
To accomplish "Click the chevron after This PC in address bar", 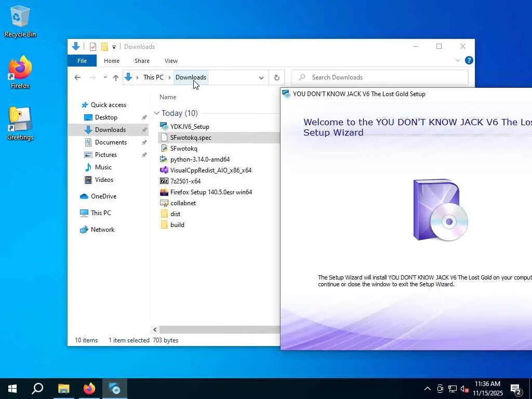I will pos(169,78).
